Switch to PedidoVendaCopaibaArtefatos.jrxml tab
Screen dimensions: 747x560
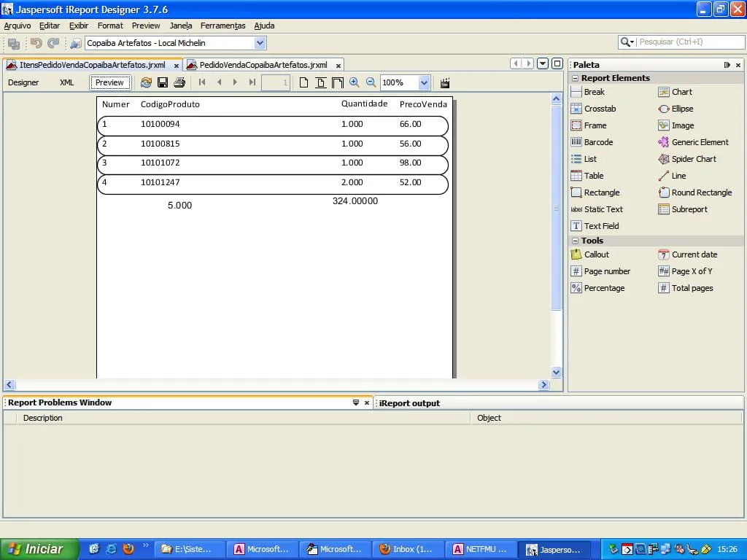(263, 65)
